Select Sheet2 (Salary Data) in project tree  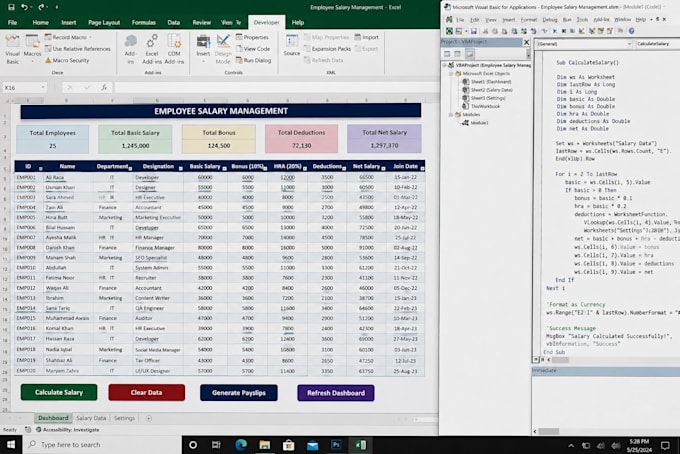487,90
